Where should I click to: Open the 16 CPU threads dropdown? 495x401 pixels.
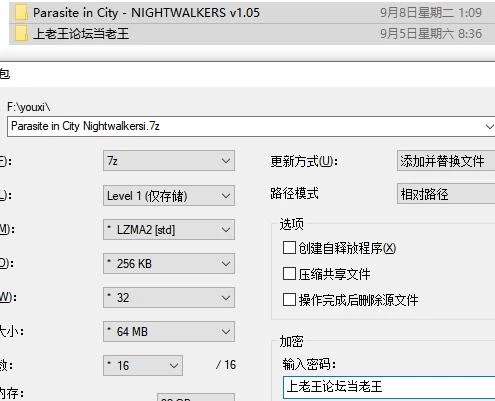coord(143,366)
